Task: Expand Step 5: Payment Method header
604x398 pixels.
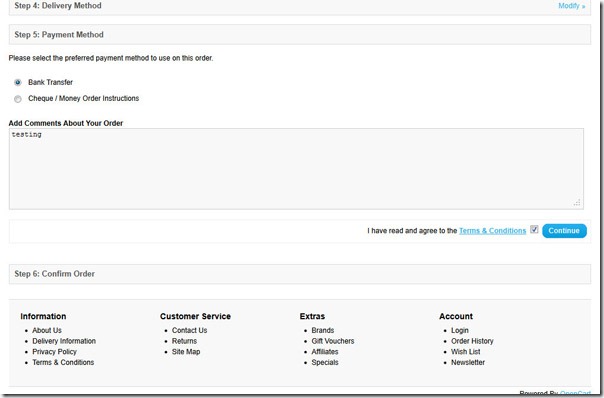Action: 300,35
